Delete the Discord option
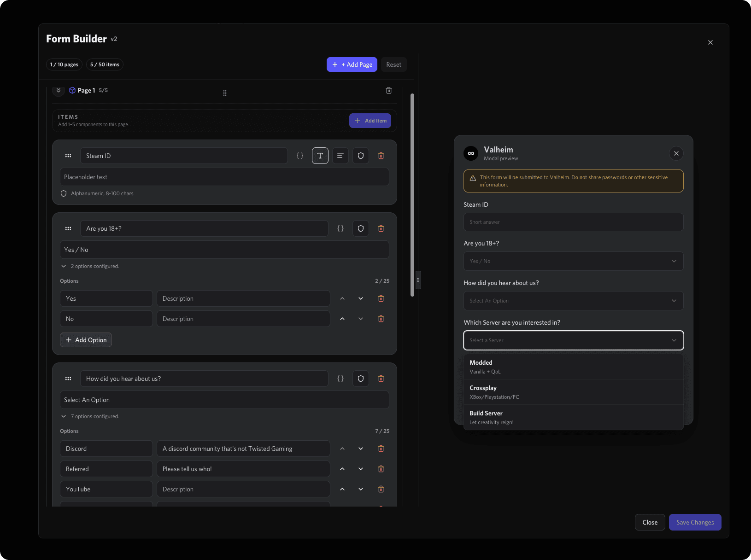The image size is (751, 560). click(x=381, y=449)
